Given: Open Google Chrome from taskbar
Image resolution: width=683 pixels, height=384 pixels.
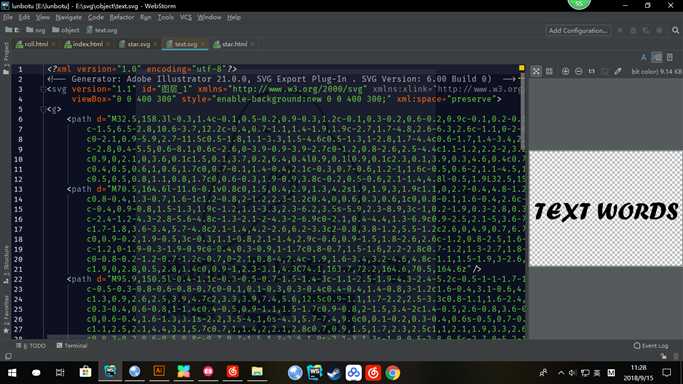Looking at the screenshot, I should (392, 373).
